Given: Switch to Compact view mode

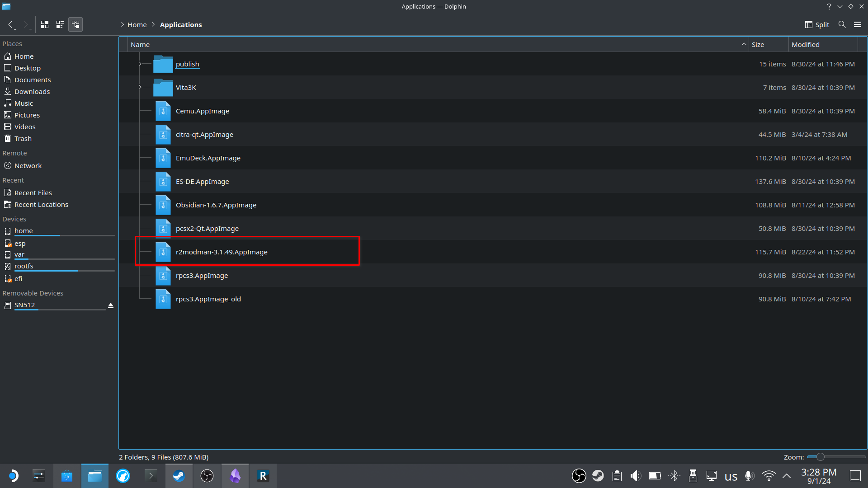Looking at the screenshot, I should [x=60, y=24].
